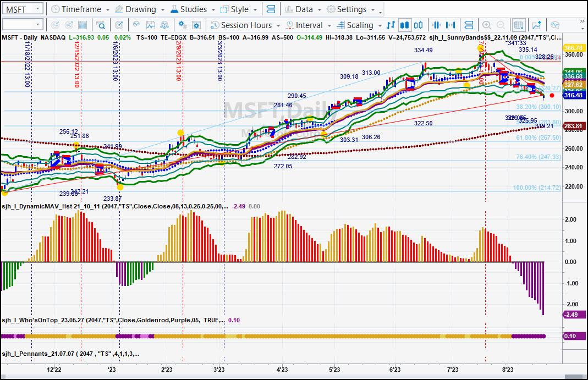
Task: Click the -2.49 purple histogram value marker
Action: pos(573,315)
